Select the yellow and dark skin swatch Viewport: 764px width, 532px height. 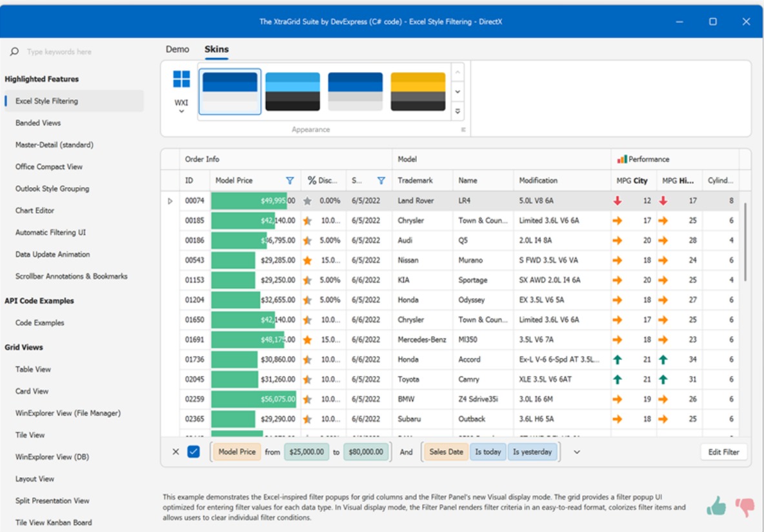click(418, 92)
